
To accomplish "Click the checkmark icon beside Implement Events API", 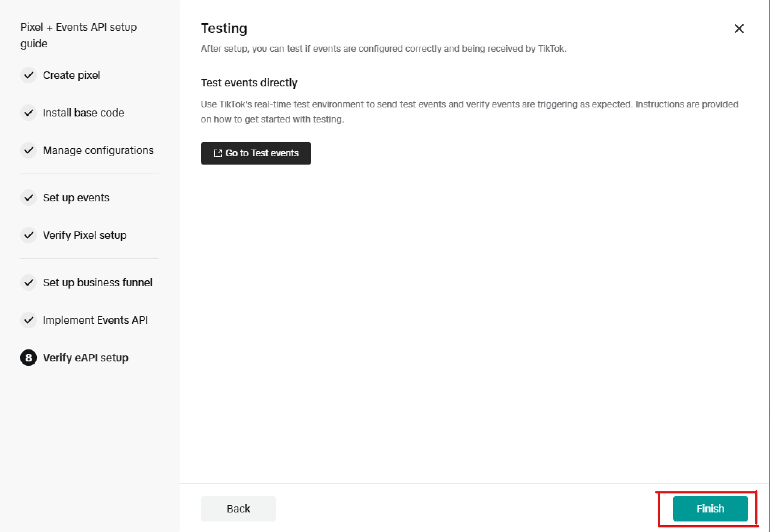I will (x=29, y=320).
